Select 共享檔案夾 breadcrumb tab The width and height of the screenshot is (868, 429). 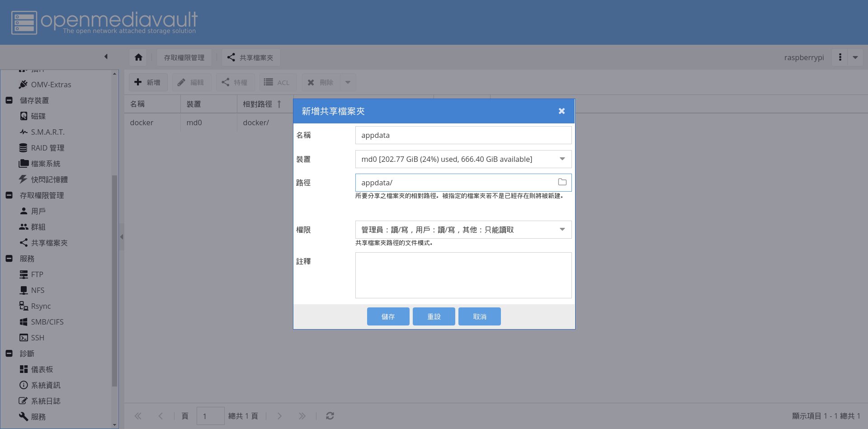click(x=250, y=57)
